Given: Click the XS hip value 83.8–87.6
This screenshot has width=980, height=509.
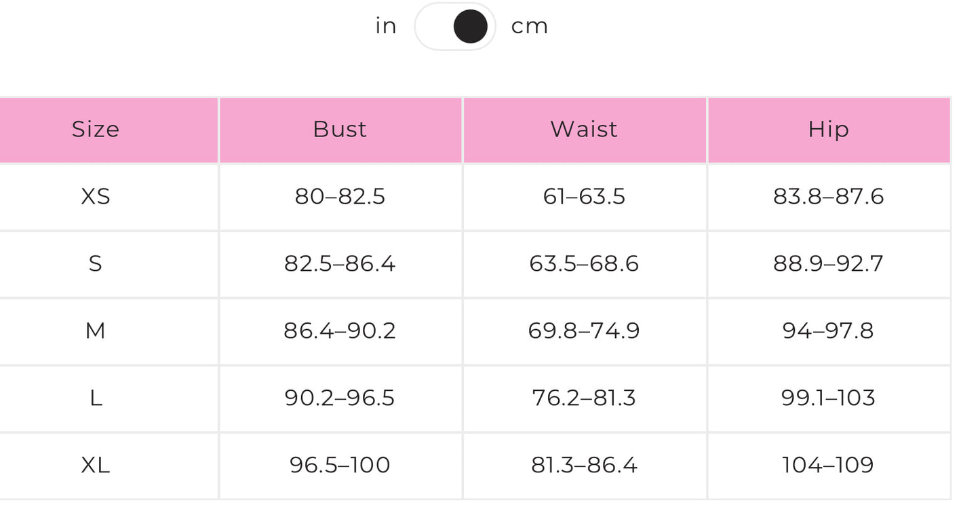Looking at the screenshot, I should 828,197.
